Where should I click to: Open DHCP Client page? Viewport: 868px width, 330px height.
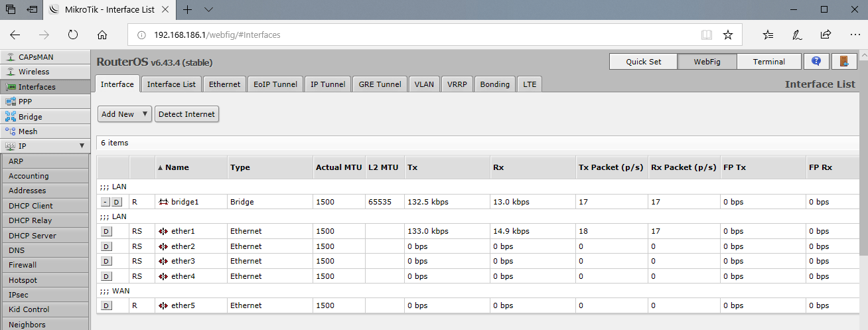click(x=44, y=206)
